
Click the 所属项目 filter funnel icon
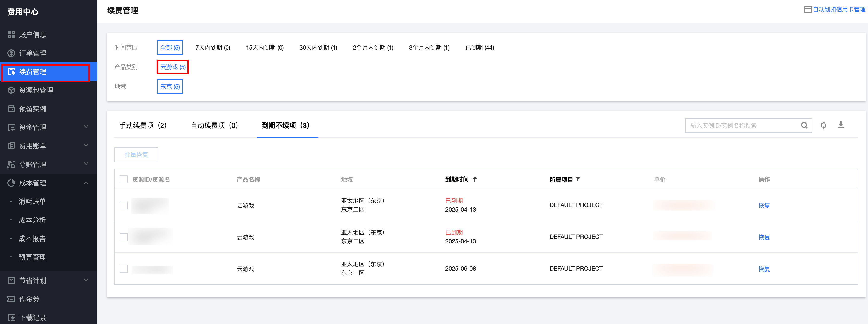tap(578, 179)
